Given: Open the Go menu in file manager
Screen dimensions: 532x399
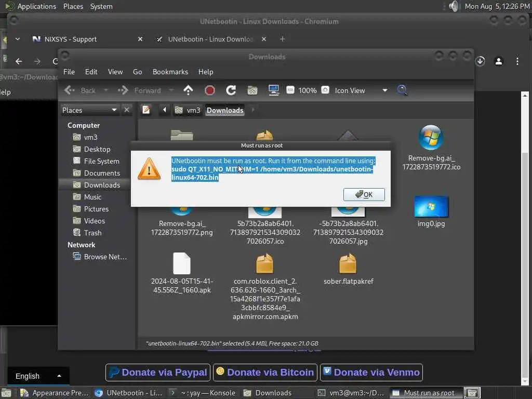Looking at the screenshot, I should click(x=137, y=72).
